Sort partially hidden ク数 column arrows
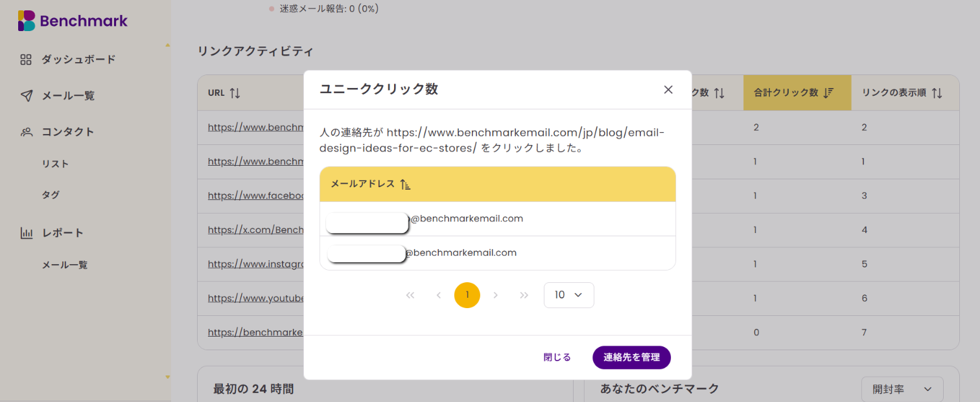Screen dimensions: 980x402 719,93
